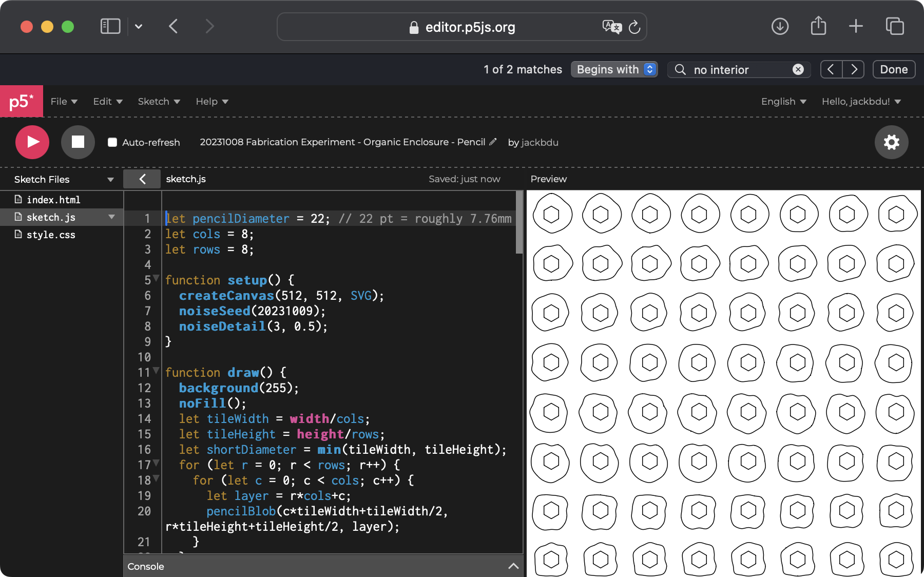Open the File menu
This screenshot has width=924, height=577.
point(64,102)
